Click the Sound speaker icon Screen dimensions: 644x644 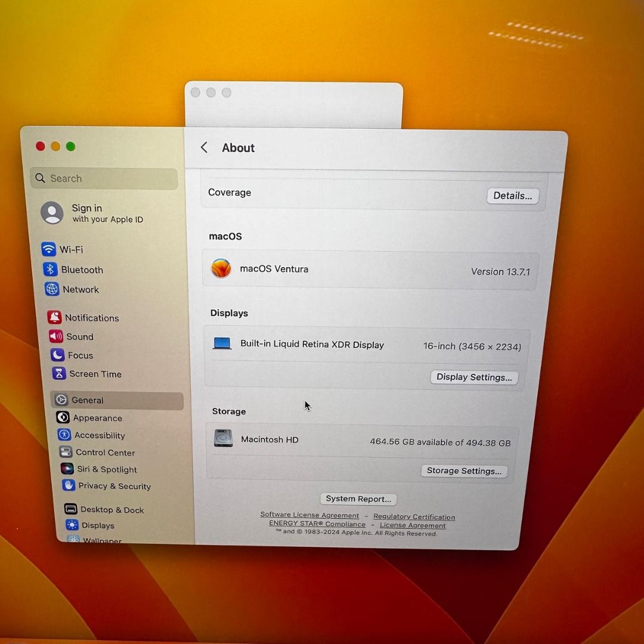pos(56,336)
